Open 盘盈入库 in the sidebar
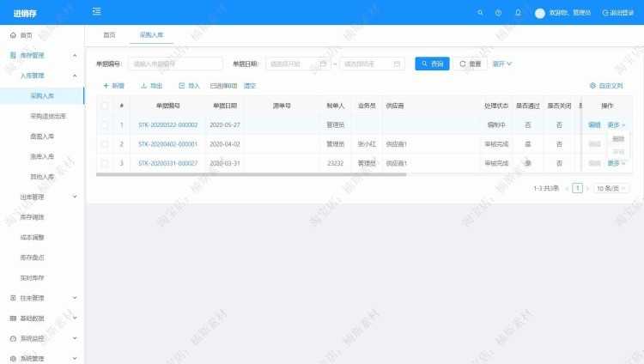 tap(42, 136)
